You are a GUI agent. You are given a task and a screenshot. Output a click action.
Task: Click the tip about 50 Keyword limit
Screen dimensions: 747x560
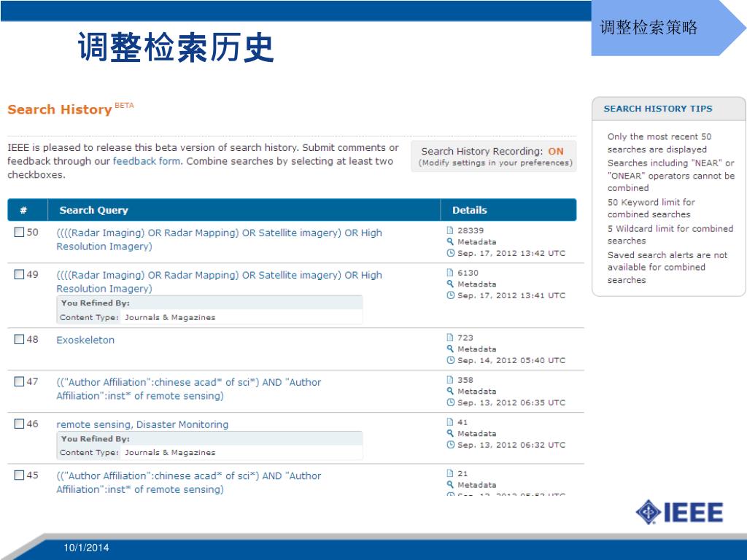(x=651, y=208)
